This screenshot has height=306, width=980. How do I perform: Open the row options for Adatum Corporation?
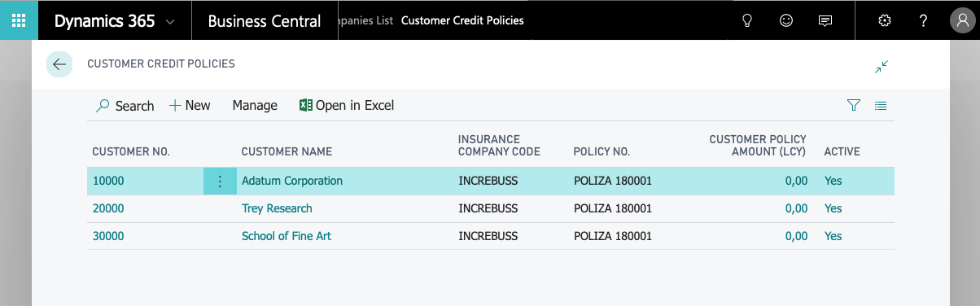click(219, 181)
